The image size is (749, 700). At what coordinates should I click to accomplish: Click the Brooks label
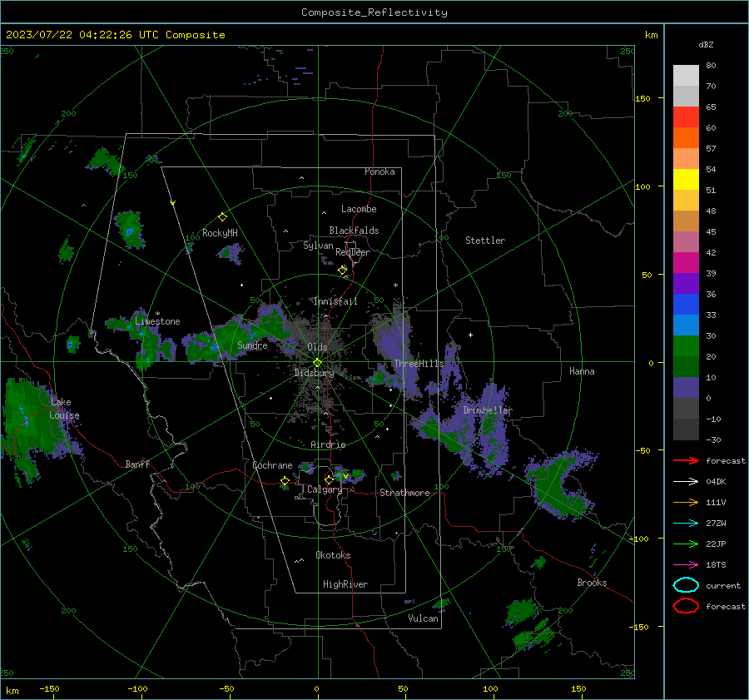(592, 583)
